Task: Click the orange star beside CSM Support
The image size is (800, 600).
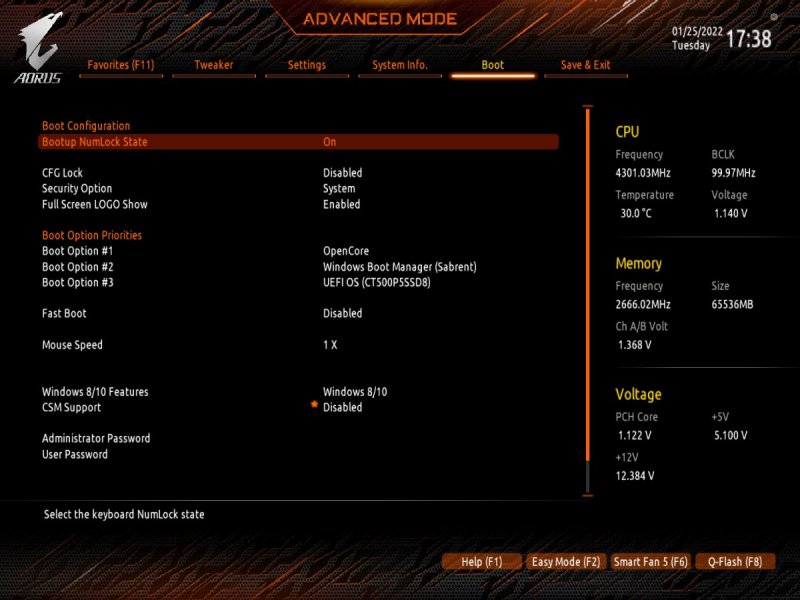Action: (314, 405)
